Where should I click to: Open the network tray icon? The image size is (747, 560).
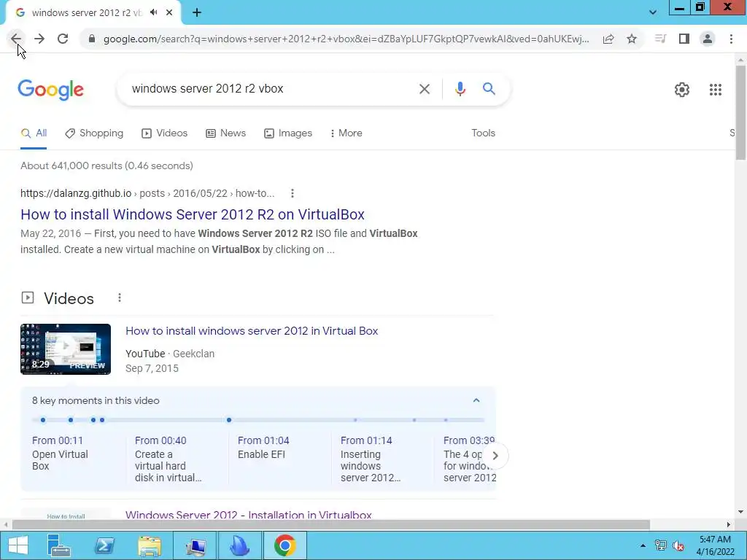tap(660, 545)
